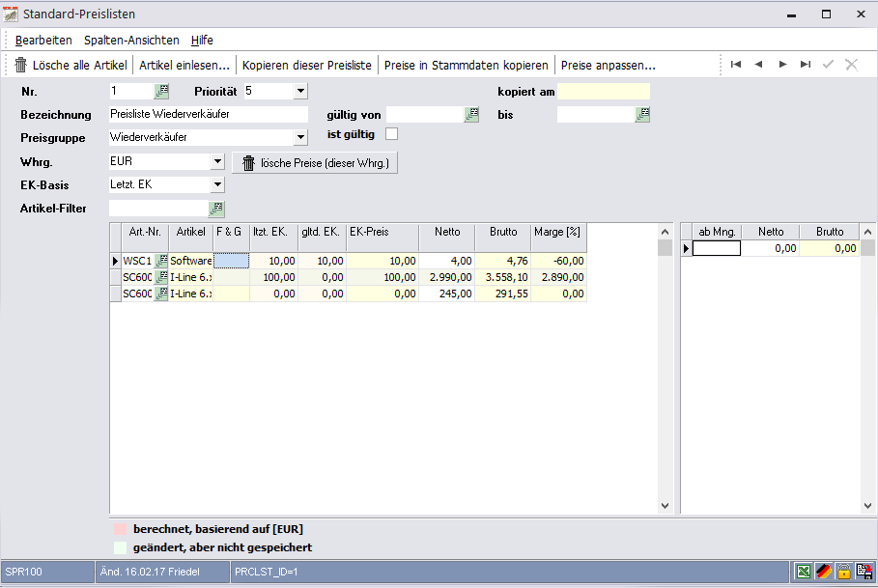Click the German flag language icon
The height and width of the screenshot is (588, 878).
click(x=823, y=572)
